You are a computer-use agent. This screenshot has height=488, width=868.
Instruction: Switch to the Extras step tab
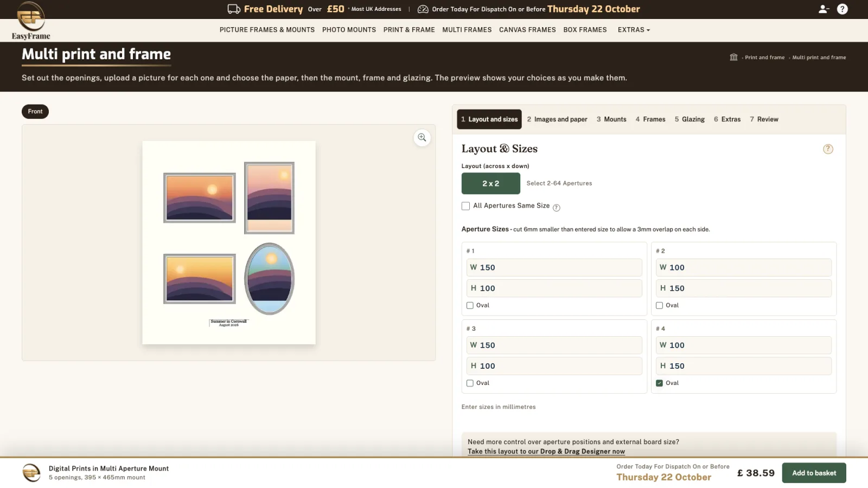coord(727,119)
